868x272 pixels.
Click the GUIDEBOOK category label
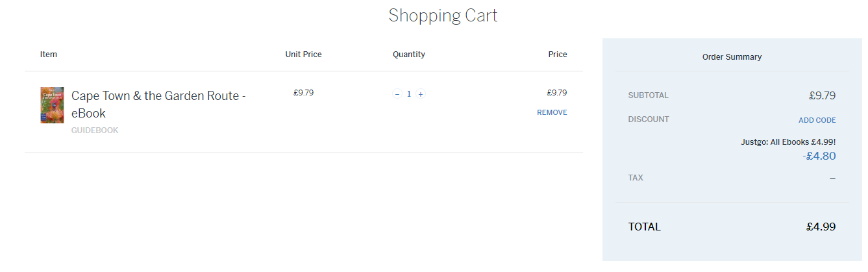95,130
